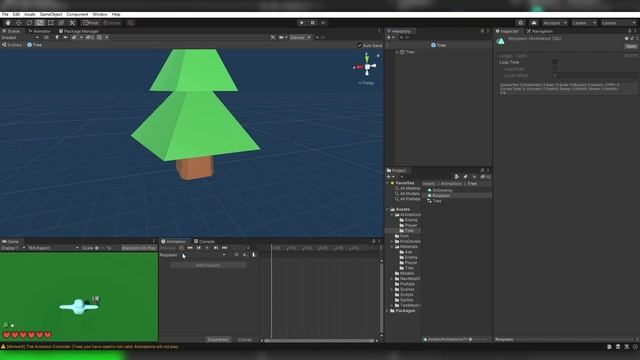Click the Play button
Screen dimensions: 640x360
[302, 23]
